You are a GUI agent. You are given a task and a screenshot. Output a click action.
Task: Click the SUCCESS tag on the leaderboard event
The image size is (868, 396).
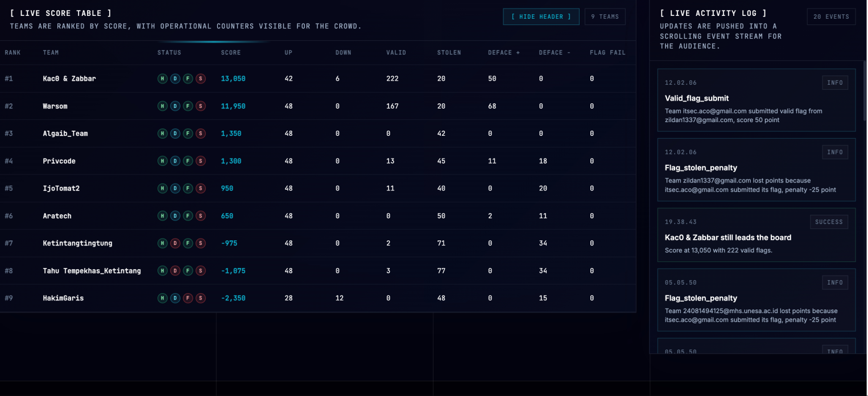click(x=829, y=222)
